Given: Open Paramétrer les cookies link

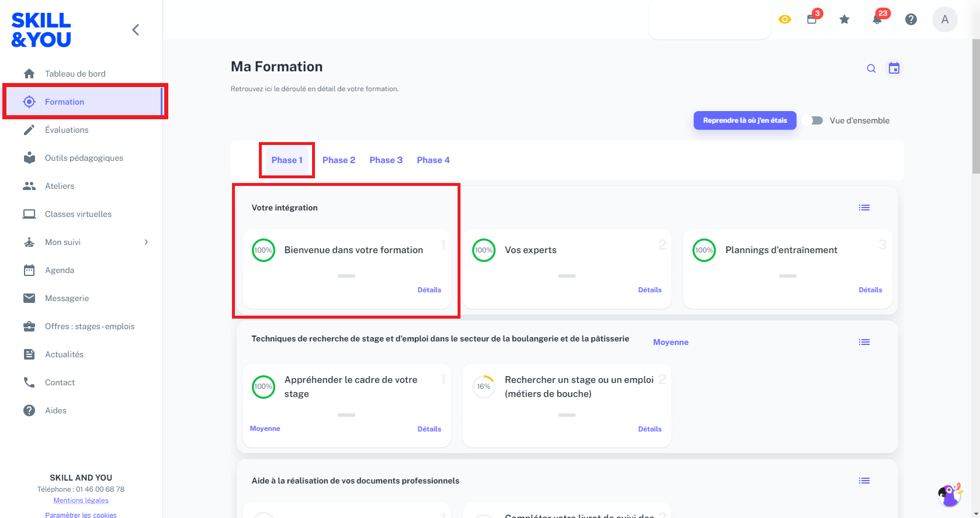Looking at the screenshot, I should [81, 514].
